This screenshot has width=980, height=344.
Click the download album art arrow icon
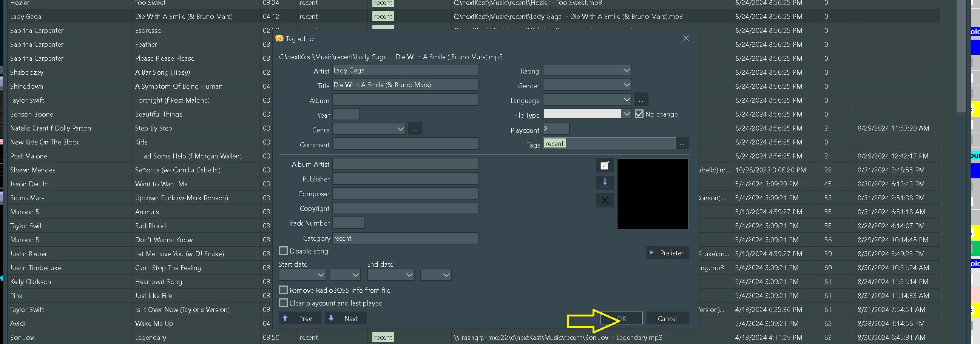click(605, 183)
